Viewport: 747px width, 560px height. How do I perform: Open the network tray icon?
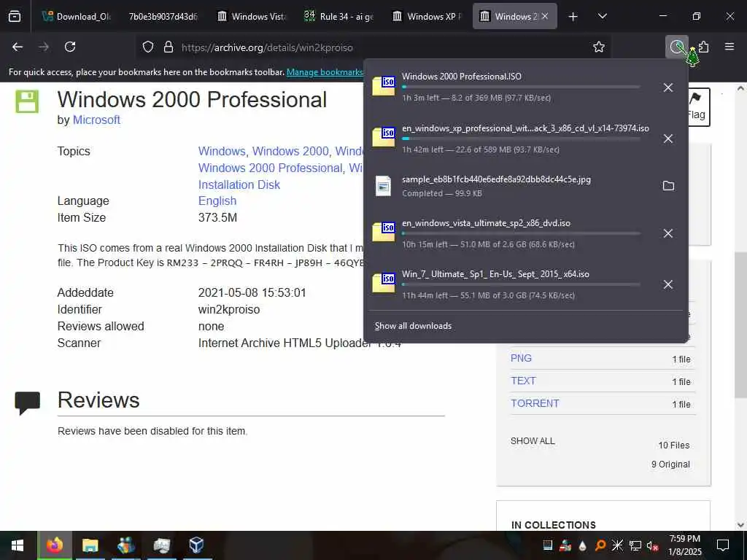point(635,545)
